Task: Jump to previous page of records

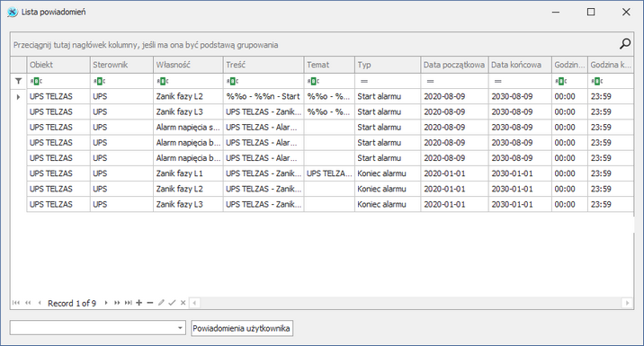Action: 28,303
